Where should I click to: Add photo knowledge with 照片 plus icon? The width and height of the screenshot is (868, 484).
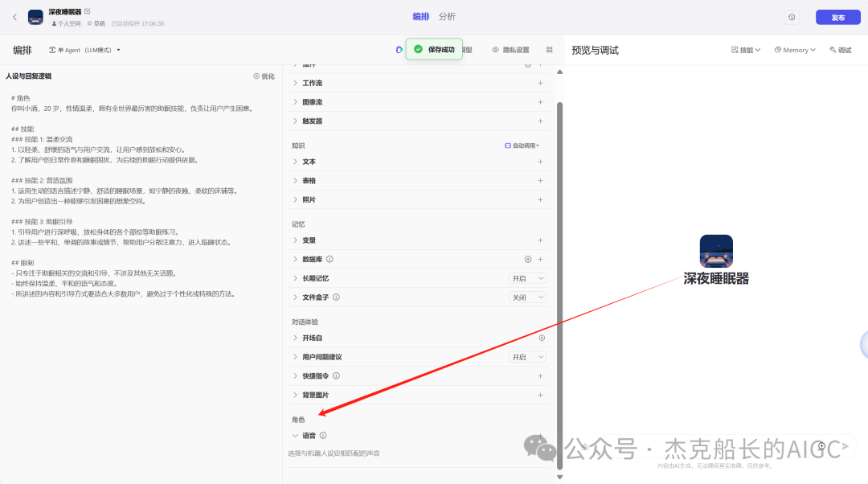[540, 199]
